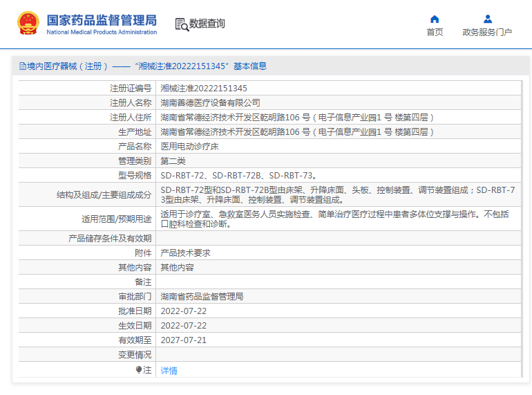Click the document icon beside 境内医疗器械
532x395 pixels.
22,66
